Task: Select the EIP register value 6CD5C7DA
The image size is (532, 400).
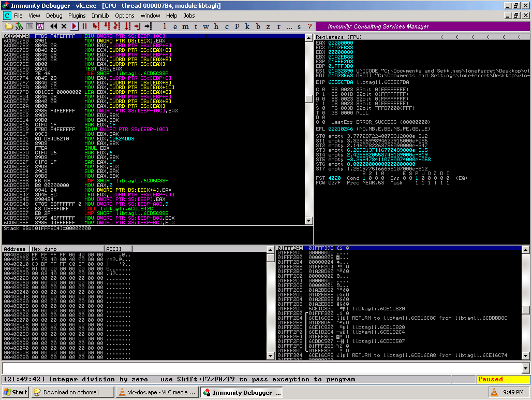Action: pos(341,82)
